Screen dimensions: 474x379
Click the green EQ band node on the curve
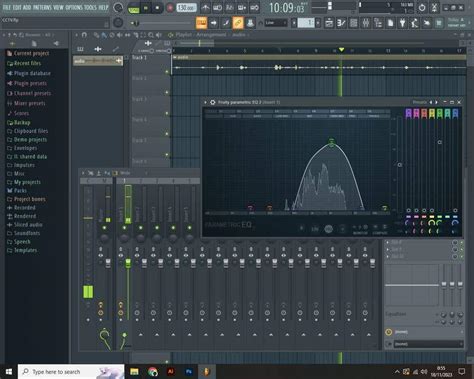coord(331,143)
